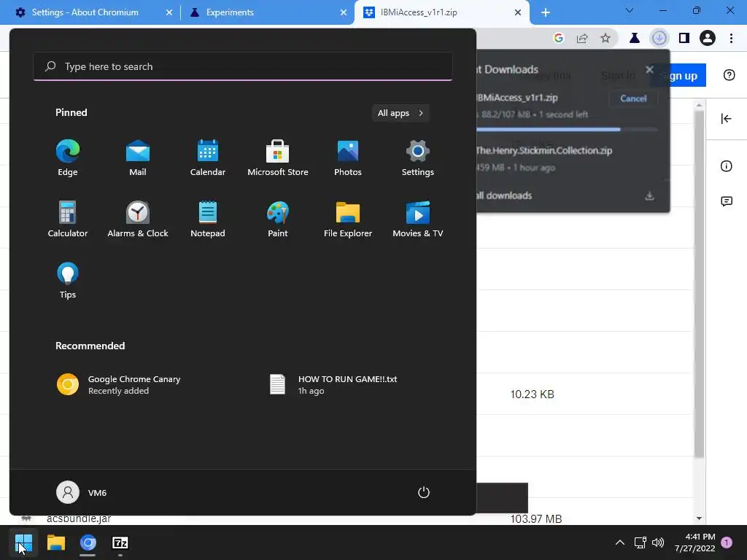Open the tab search dropdown
The image size is (747, 560).
tap(630, 10)
